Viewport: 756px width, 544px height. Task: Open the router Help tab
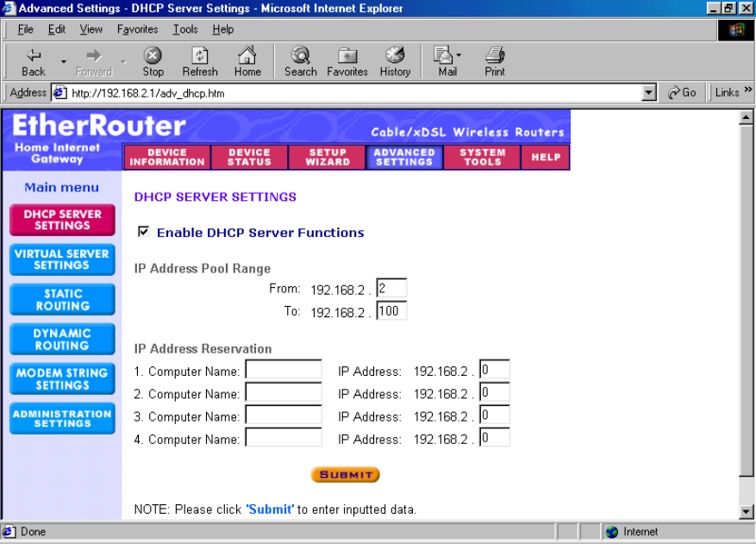546,157
